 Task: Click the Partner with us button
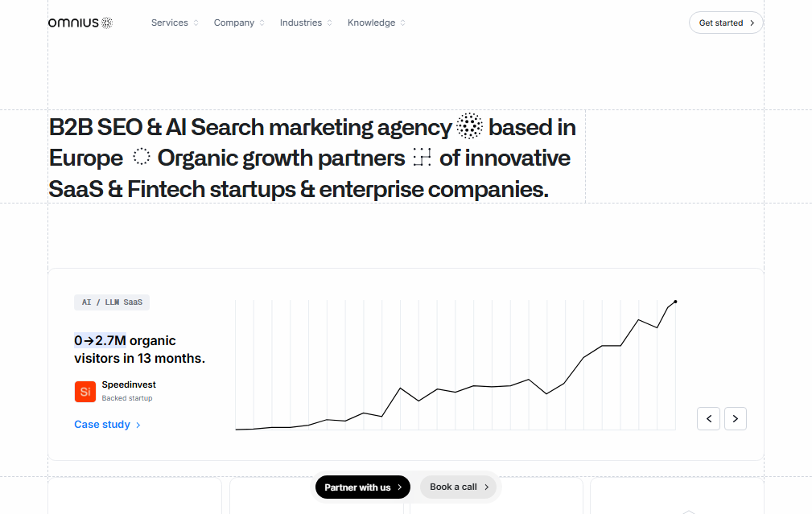[x=362, y=487]
